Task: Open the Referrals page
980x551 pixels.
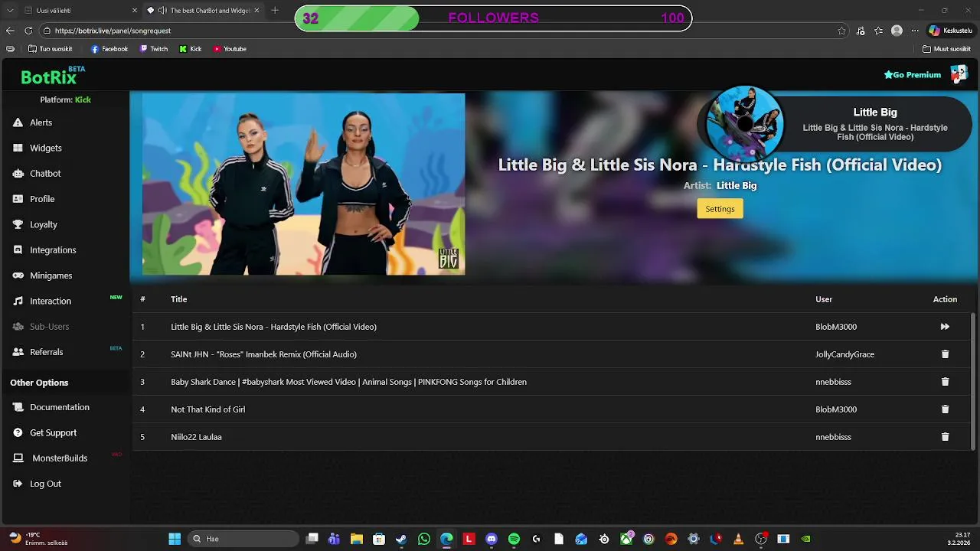Action: coord(46,352)
